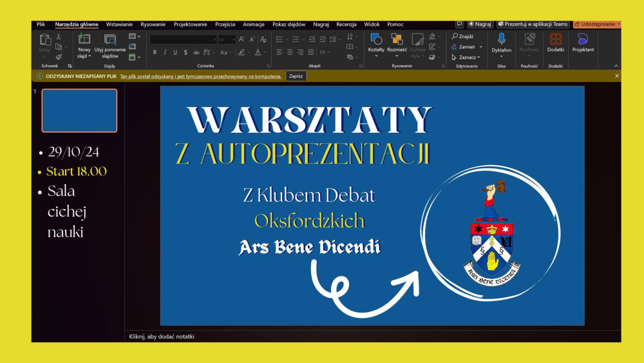Click the Reset slide icon
This screenshot has height=363, width=644.
[x=132, y=46]
